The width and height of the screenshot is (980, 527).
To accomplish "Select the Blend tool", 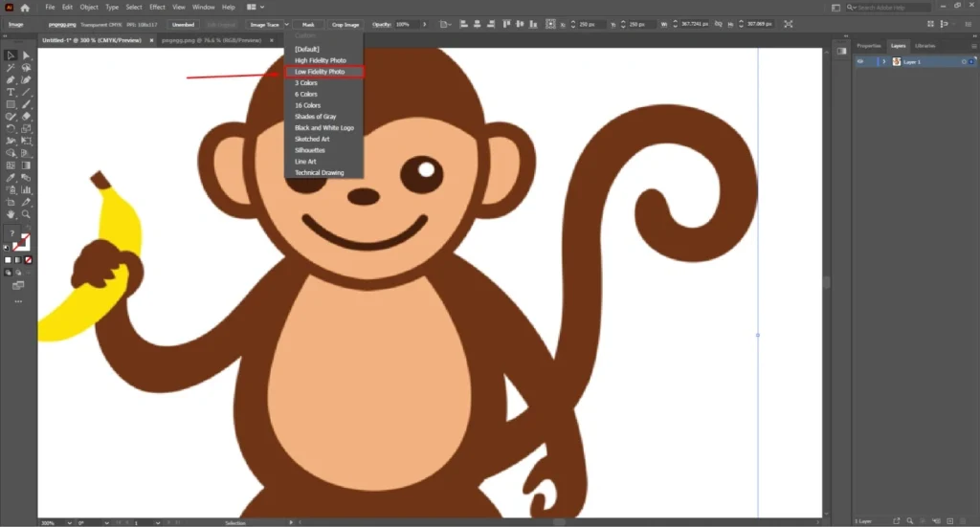I will pyautogui.click(x=26, y=178).
